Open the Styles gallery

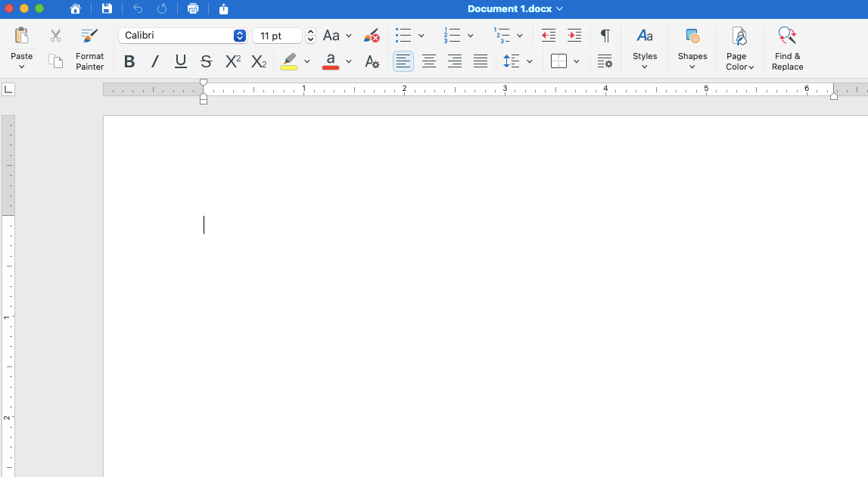tap(645, 48)
